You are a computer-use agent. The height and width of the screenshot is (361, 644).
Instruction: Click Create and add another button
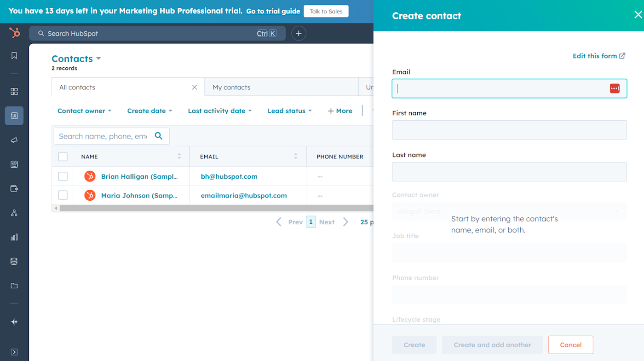(x=493, y=344)
